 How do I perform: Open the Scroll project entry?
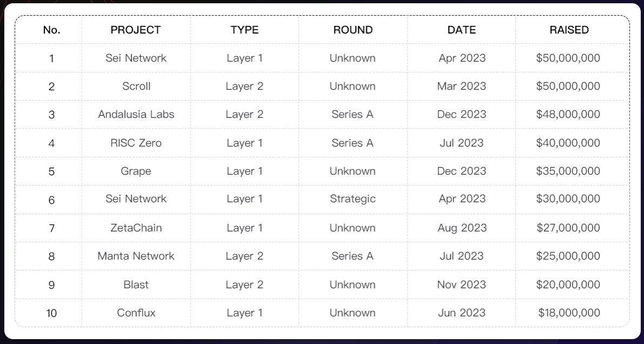point(136,86)
